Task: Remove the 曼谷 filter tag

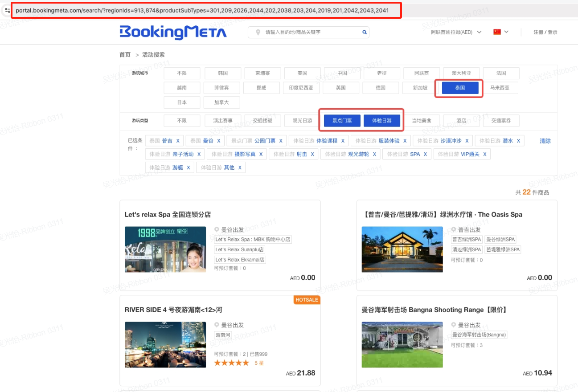Action: (x=219, y=141)
